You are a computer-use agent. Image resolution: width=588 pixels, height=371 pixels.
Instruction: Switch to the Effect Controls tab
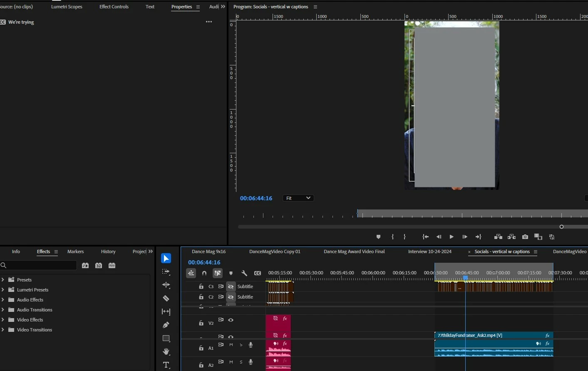coord(114,7)
